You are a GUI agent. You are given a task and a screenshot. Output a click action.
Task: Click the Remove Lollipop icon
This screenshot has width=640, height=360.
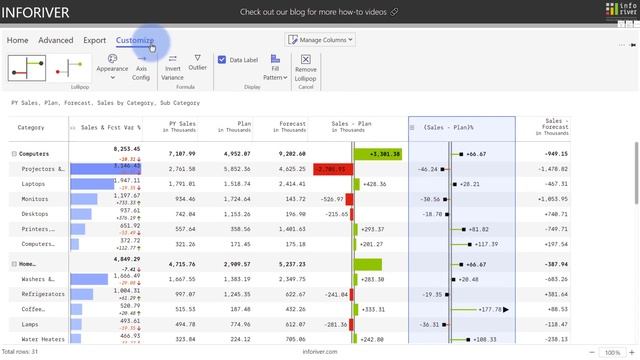coord(306,59)
